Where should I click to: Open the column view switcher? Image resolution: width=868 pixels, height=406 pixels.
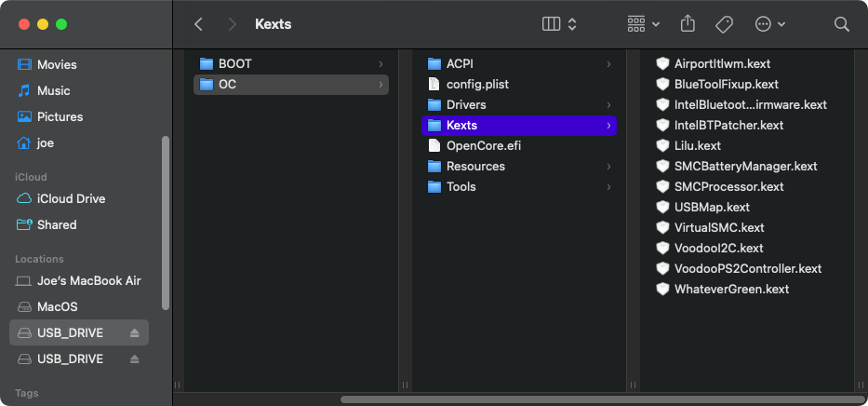560,24
